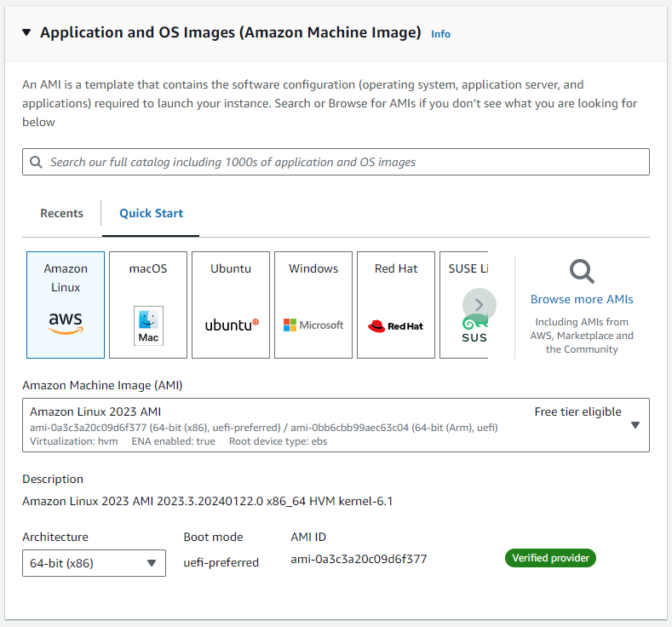Switch to the Recents tab
Image resolution: width=672 pixels, height=627 pixels.
(x=62, y=213)
